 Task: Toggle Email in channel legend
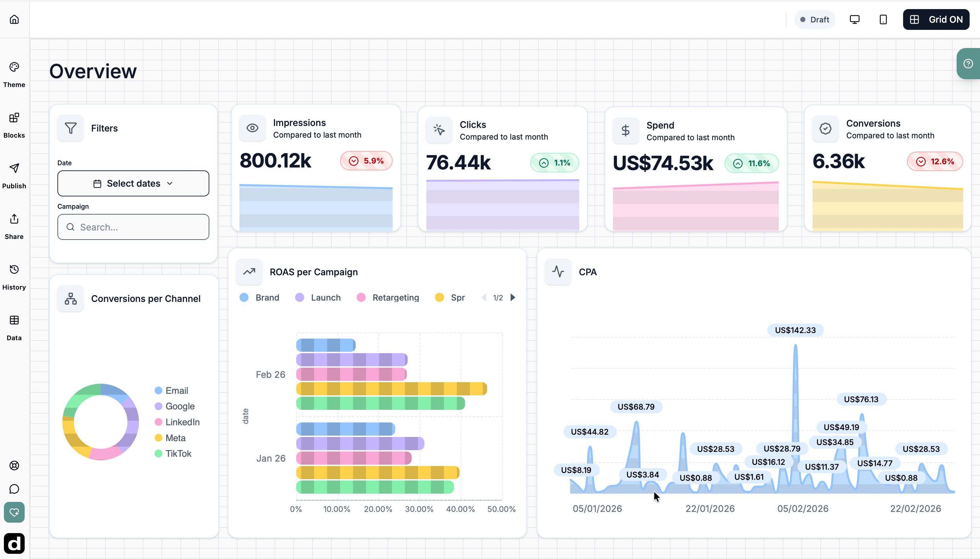coord(171,391)
